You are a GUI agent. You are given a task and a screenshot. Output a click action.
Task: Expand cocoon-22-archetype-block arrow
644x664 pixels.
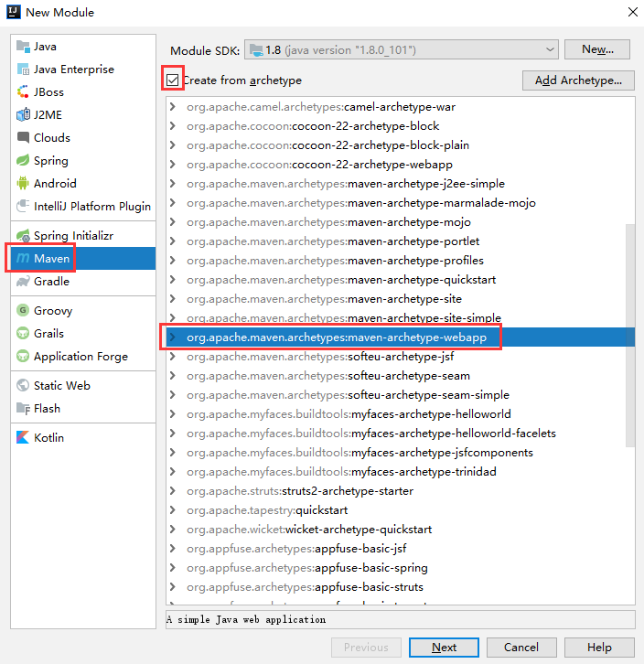coord(173,126)
